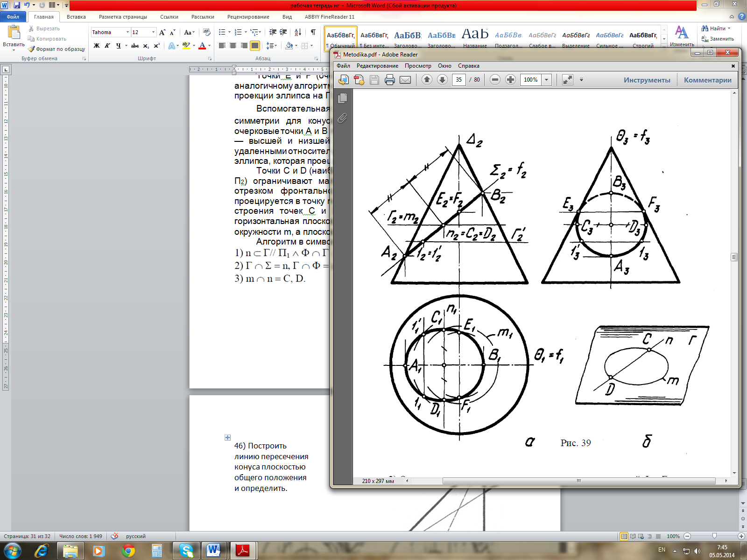Open Редактирование menu in Adobe Reader
The image size is (747, 560).
point(377,66)
